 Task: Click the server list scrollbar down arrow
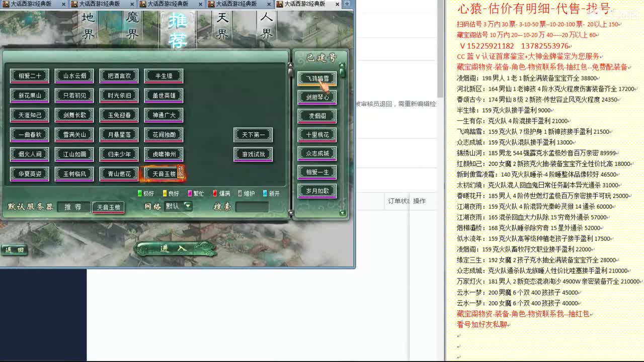pos(290,213)
